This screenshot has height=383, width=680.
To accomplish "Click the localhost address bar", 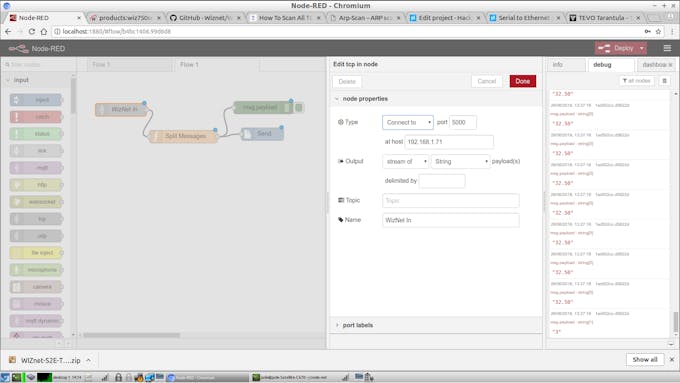I will pyautogui.click(x=347, y=31).
